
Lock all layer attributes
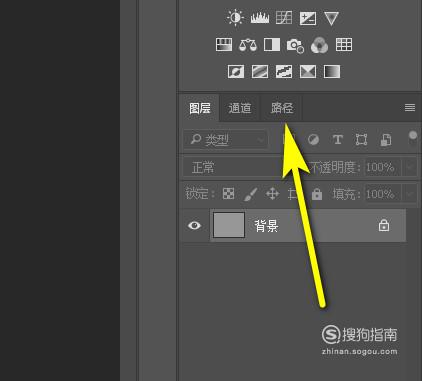click(x=317, y=194)
